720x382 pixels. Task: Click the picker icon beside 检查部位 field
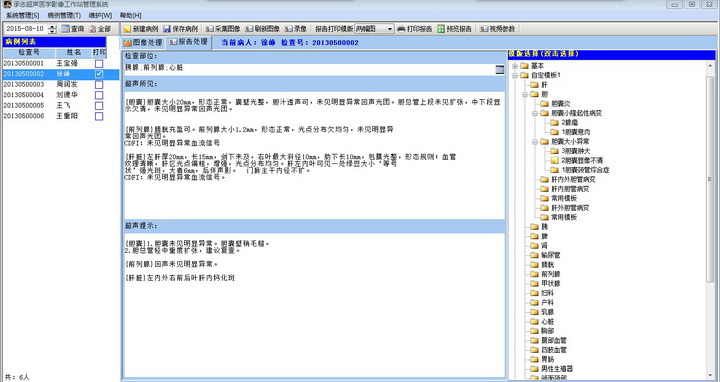coord(500,69)
